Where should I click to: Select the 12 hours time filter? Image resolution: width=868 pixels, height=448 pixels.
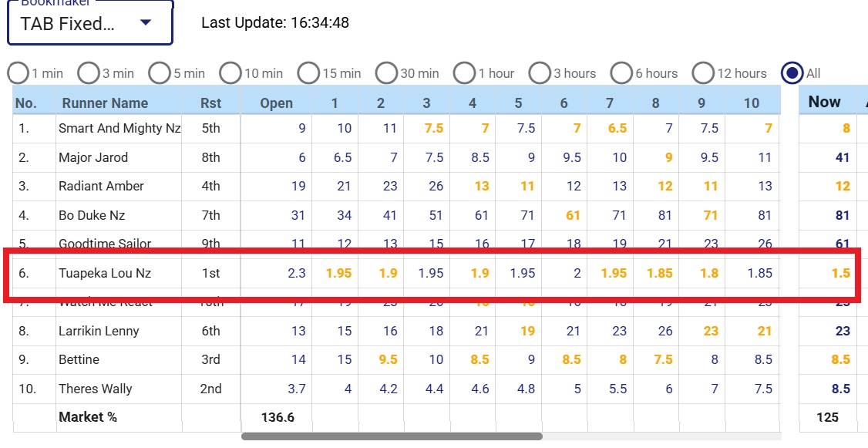tap(703, 73)
